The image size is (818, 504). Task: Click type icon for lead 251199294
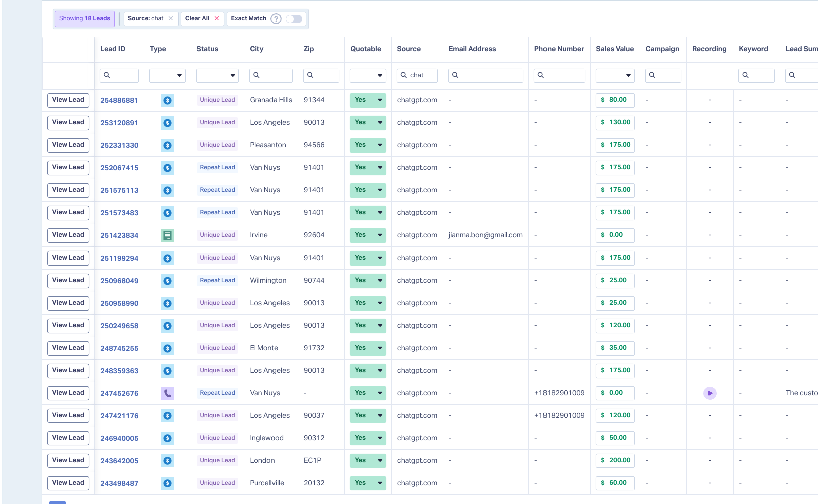pyautogui.click(x=167, y=258)
